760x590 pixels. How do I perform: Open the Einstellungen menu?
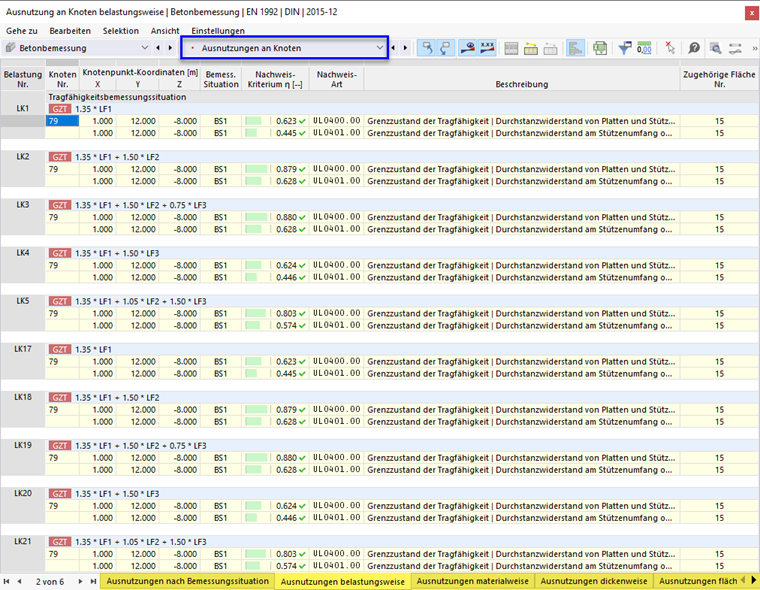point(218,31)
